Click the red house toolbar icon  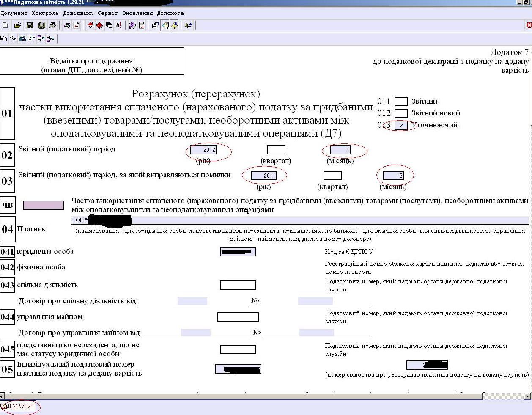pos(90,25)
